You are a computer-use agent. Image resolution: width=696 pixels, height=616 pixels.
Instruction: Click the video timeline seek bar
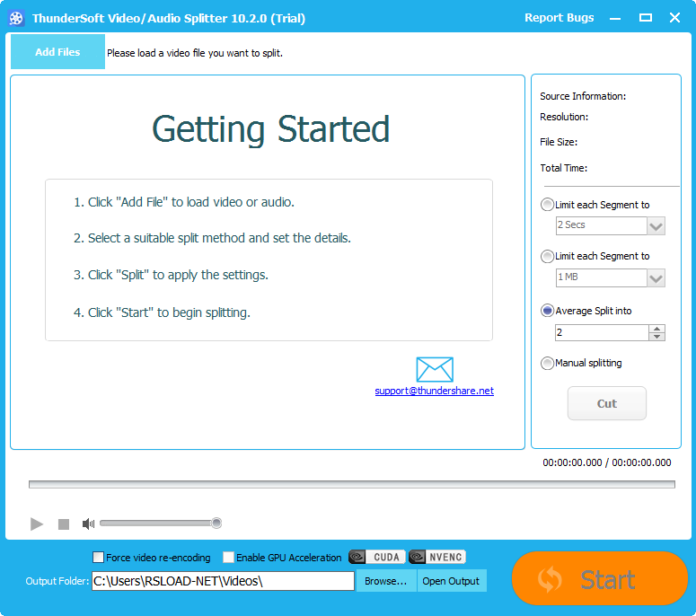[x=352, y=484]
